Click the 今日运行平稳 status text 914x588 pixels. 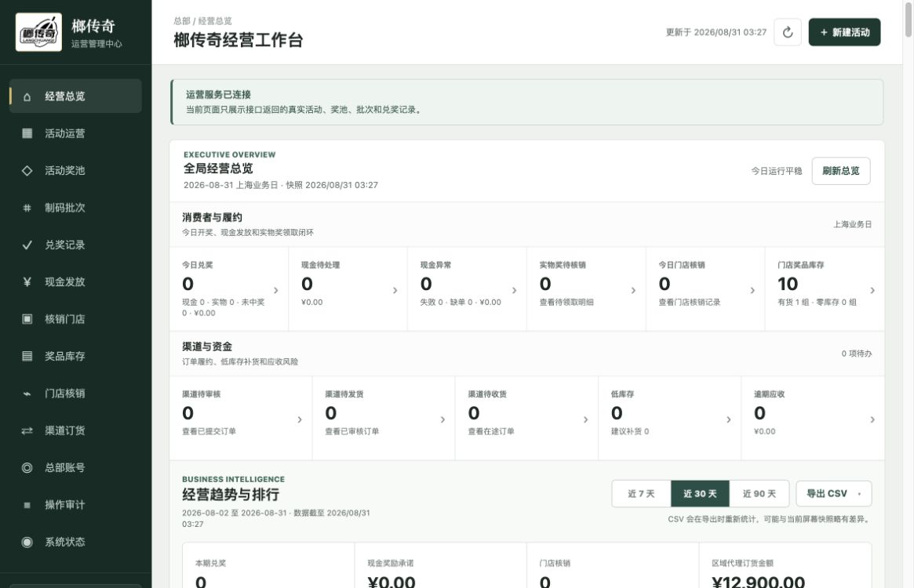coord(777,171)
